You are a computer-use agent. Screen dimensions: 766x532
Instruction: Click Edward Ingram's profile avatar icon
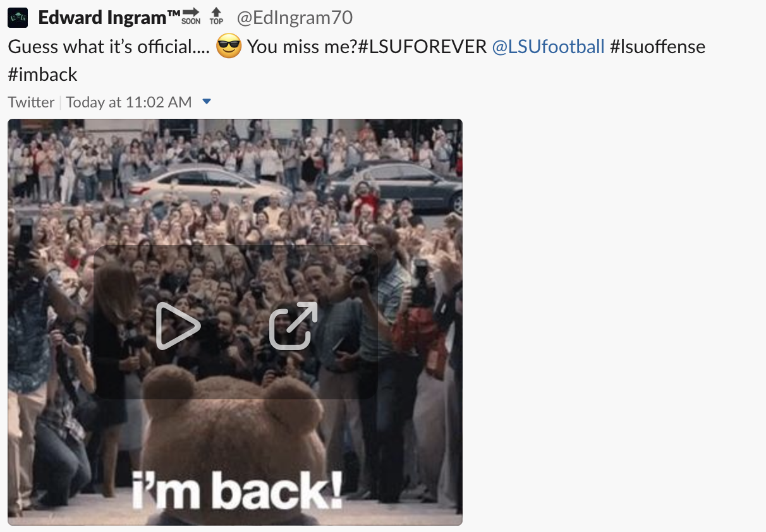(18, 17)
